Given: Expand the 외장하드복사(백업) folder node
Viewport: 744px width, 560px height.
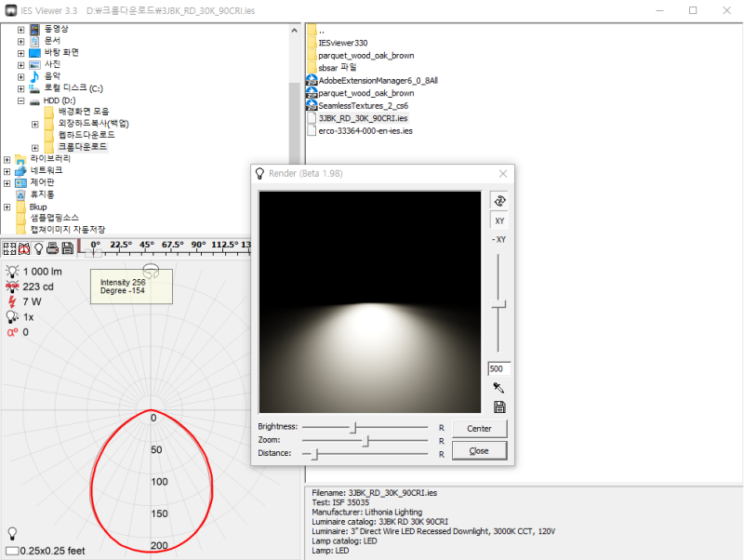Looking at the screenshot, I should (x=35, y=125).
